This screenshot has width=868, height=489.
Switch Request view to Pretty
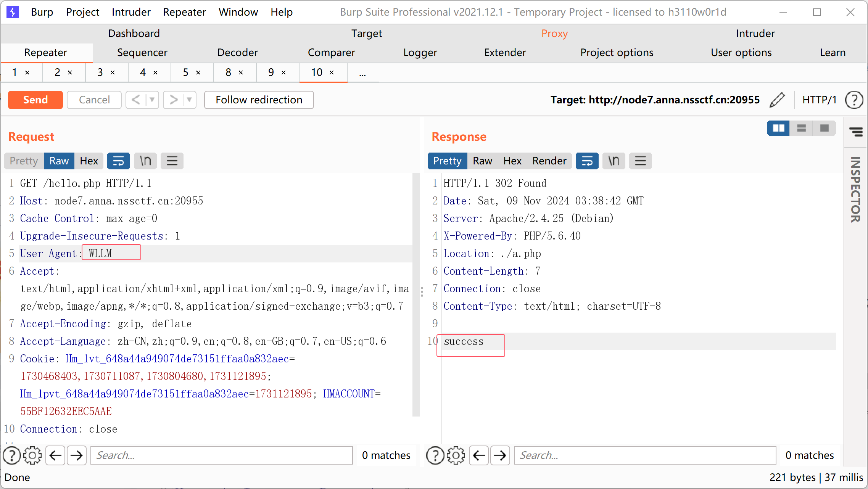[x=24, y=161]
